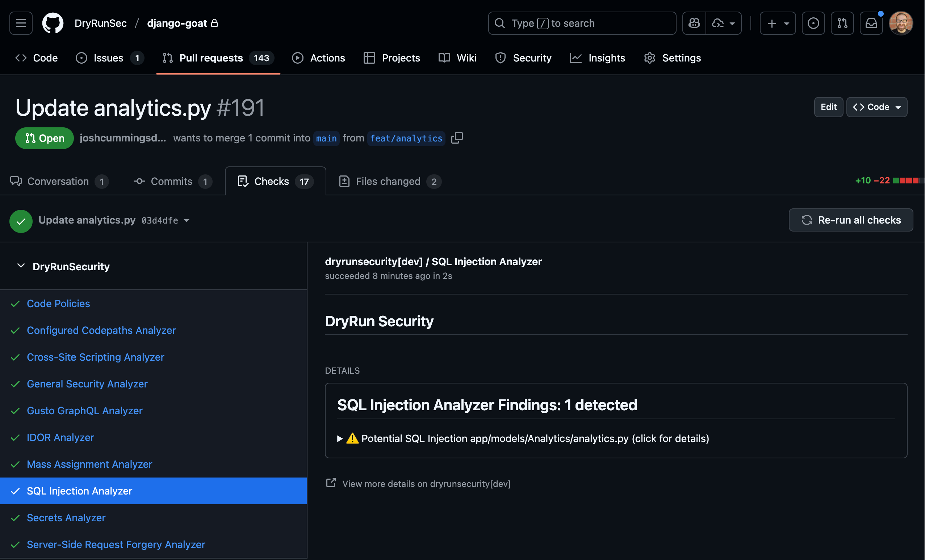
Task: Open the hamburger navigation menu
Action: [x=21, y=23]
